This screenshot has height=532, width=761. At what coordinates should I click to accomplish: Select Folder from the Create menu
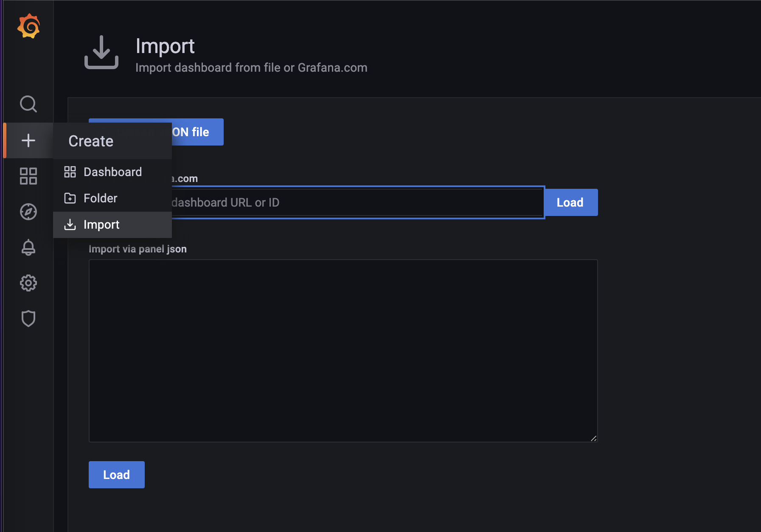point(112,198)
